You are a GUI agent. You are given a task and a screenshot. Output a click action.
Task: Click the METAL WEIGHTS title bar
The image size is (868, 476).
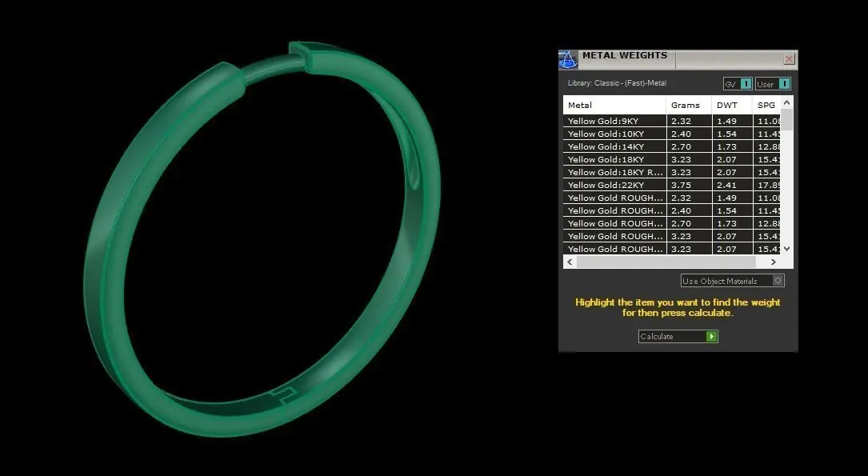point(680,59)
